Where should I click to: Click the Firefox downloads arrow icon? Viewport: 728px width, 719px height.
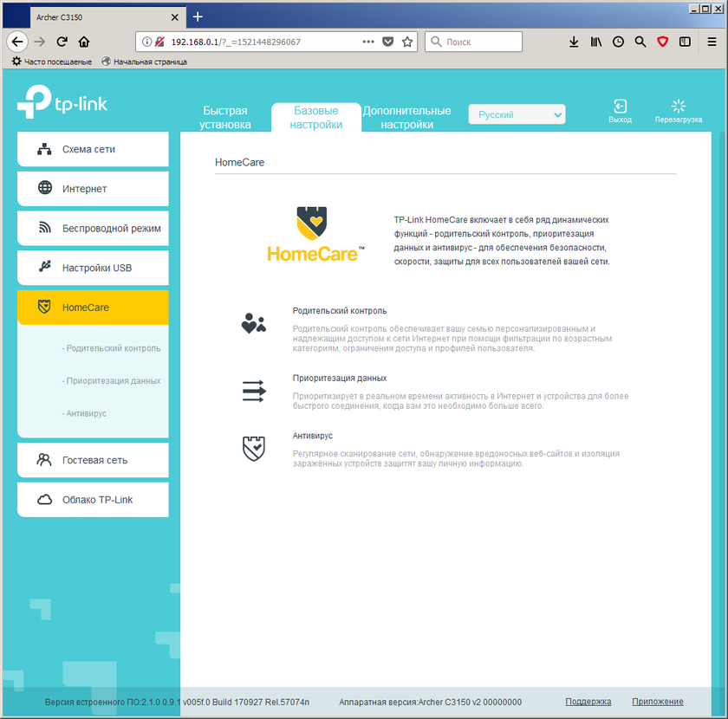pyautogui.click(x=574, y=42)
